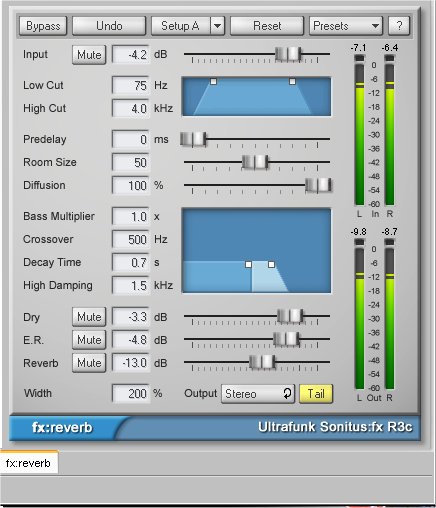Screen dimensions: 436x508
Task: Click the E.R. level slider handle
Action: [286, 339]
